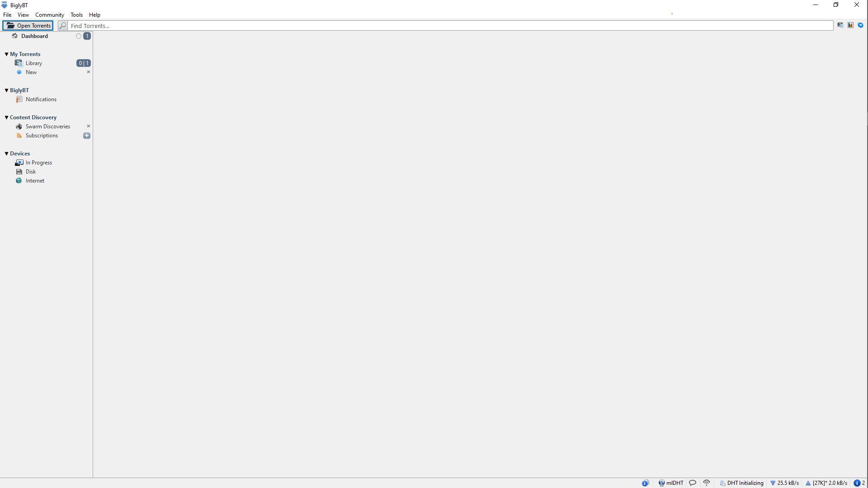Collapse the Content Discovery section
The height and width of the screenshot is (488, 868).
6,117
